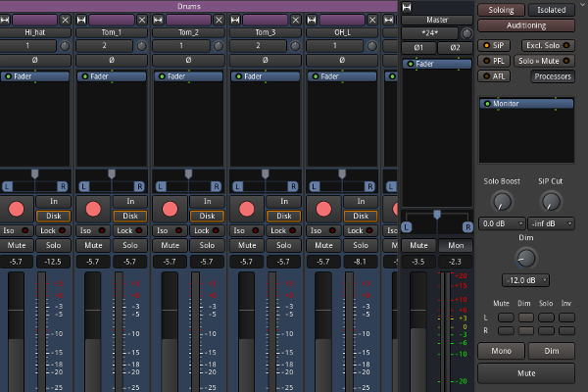Open the Processors button
The image size is (588, 392).
tap(553, 76)
